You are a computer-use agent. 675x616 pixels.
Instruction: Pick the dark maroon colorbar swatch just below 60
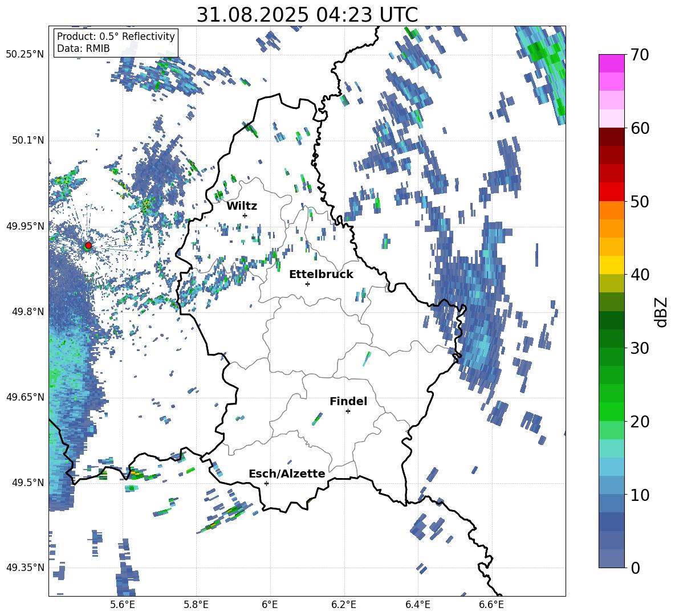611,137
